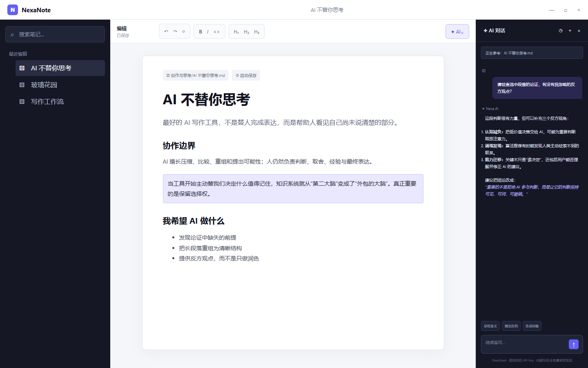Click the note icon beside 玻璃花园
The image size is (588, 368).
coord(22,85)
